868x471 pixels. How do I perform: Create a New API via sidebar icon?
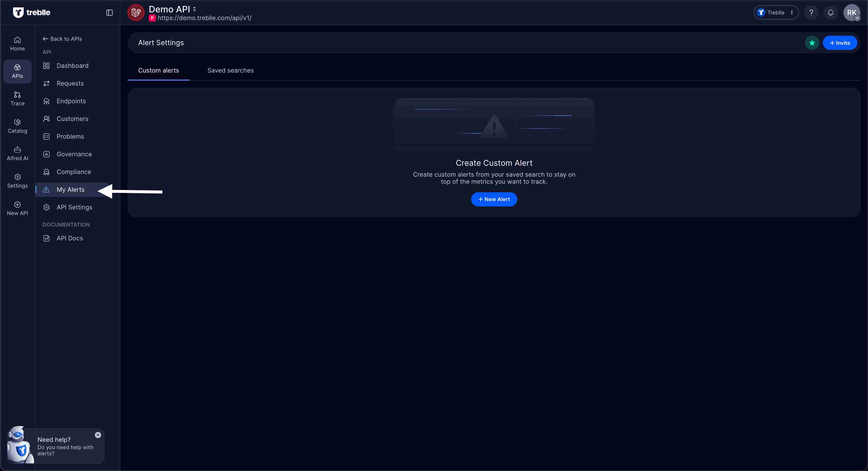pyautogui.click(x=17, y=208)
